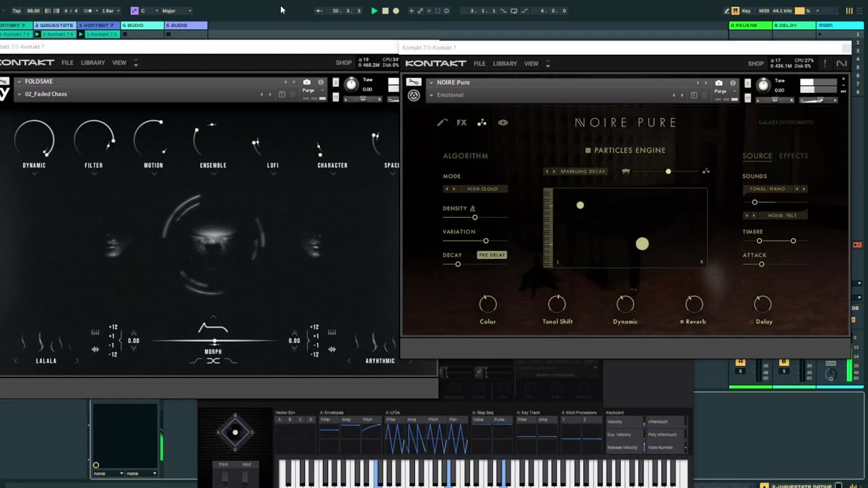Expand the Emotional snapshot dropdown arrow
Viewport: 868px width, 488px height.
tap(431, 95)
